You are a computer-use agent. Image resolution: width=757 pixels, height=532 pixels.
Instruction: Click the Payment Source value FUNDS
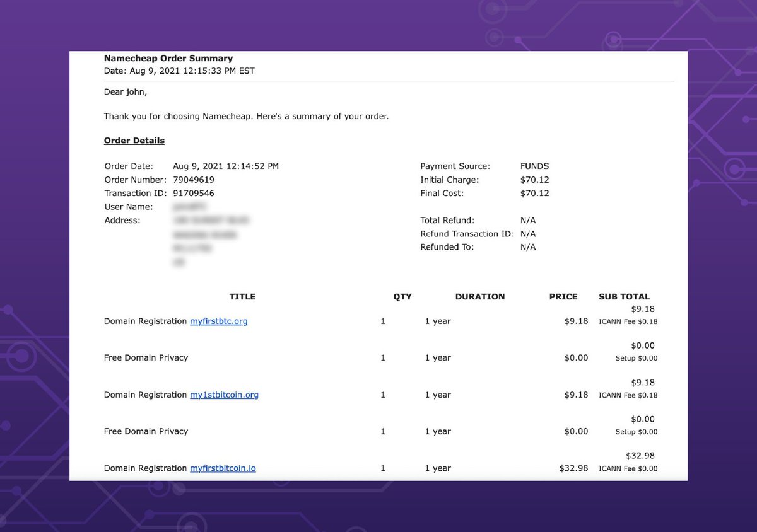(534, 166)
